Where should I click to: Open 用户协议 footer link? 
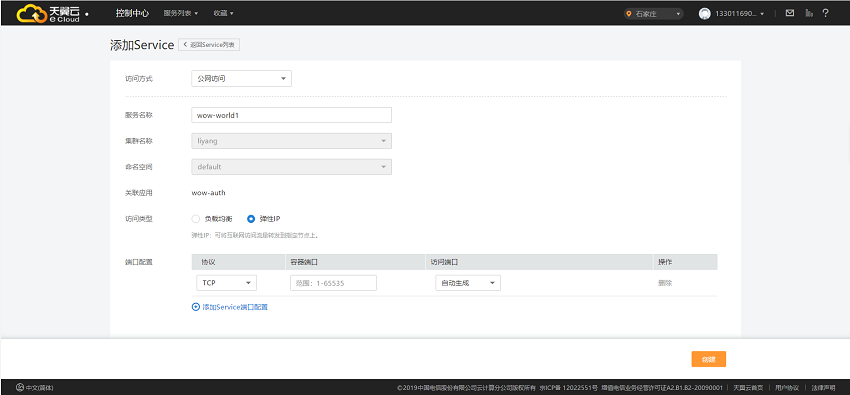(787, 387)
